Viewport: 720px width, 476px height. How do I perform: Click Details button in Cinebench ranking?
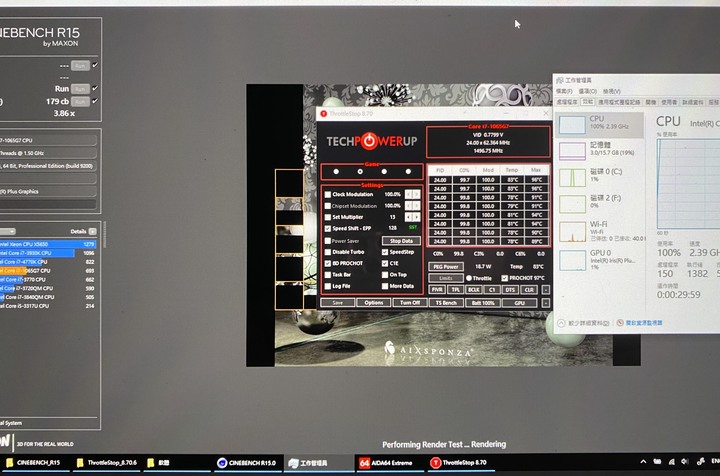(x=92, y=231)
